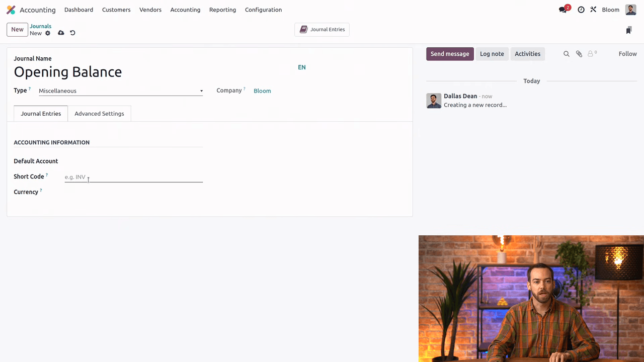Save record with cloud upload icon
644x362 pixels.
coord(61,33)
